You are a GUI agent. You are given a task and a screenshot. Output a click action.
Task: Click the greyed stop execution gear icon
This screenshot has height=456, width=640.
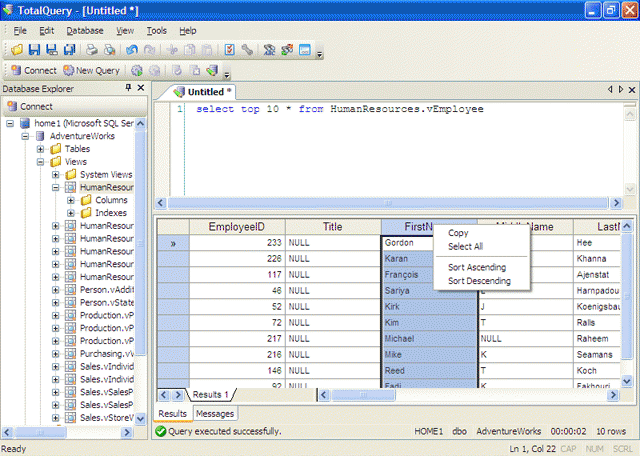[x=154, y=71]
